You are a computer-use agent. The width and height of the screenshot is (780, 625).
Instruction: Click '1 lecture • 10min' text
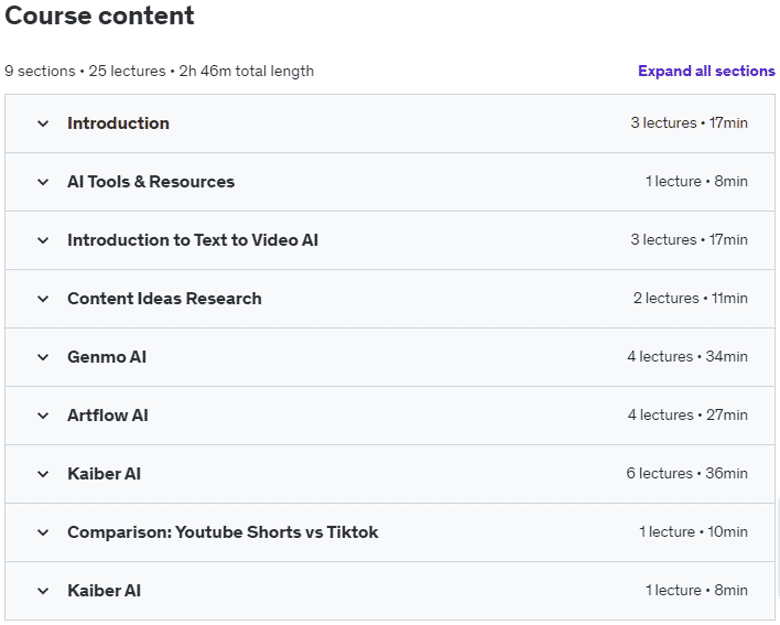click(x=693, y=532)
